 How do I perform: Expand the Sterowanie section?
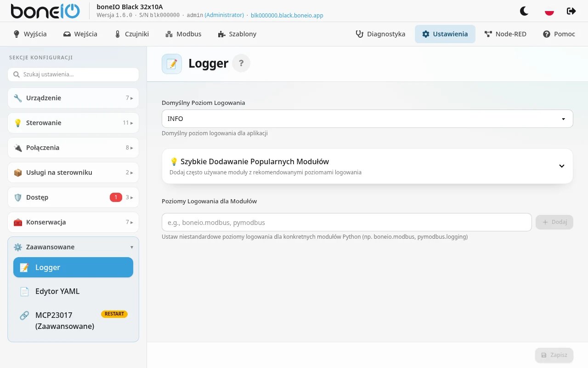click(73, 123)
